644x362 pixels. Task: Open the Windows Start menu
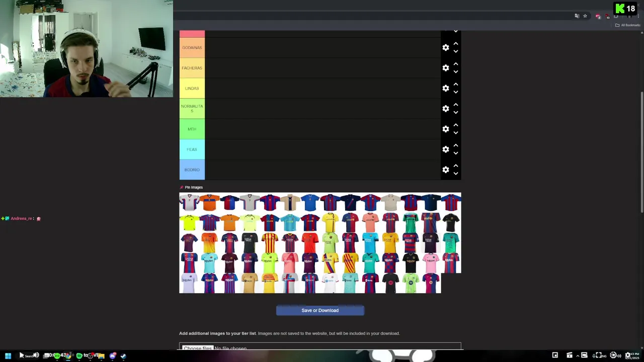8,355
